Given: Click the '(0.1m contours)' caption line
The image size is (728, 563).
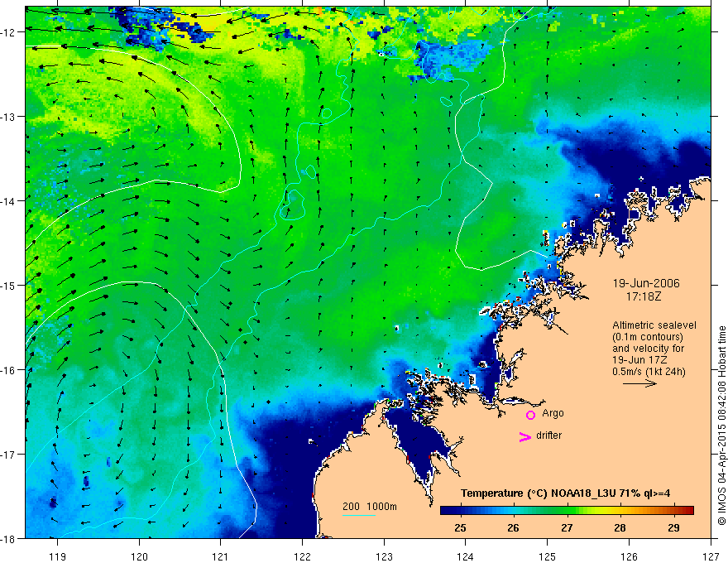Looking at the screenshot, I should [x=647, y=337].
